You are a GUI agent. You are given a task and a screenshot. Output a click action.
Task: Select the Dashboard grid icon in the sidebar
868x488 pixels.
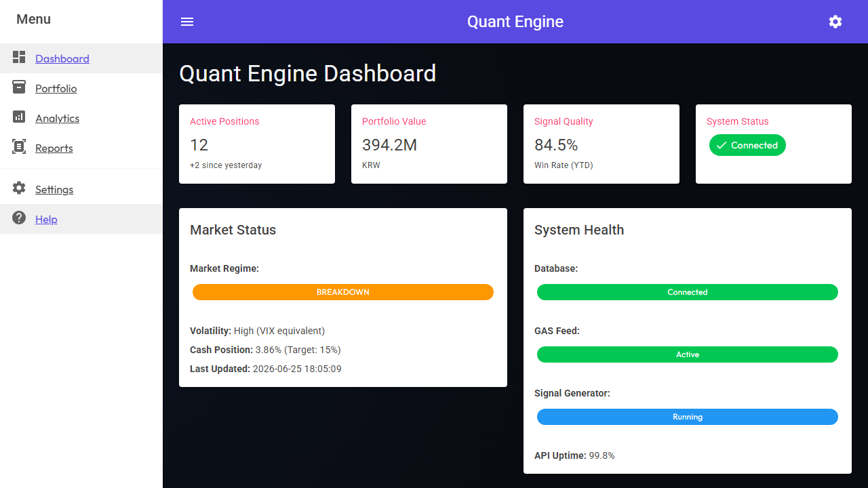pos(19,58)
